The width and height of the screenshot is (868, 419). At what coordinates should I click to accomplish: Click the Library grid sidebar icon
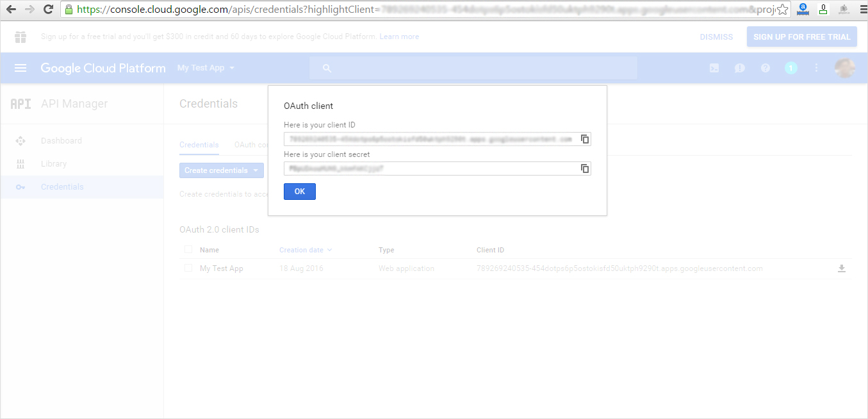pyautogui.click(x=20, y=164)
